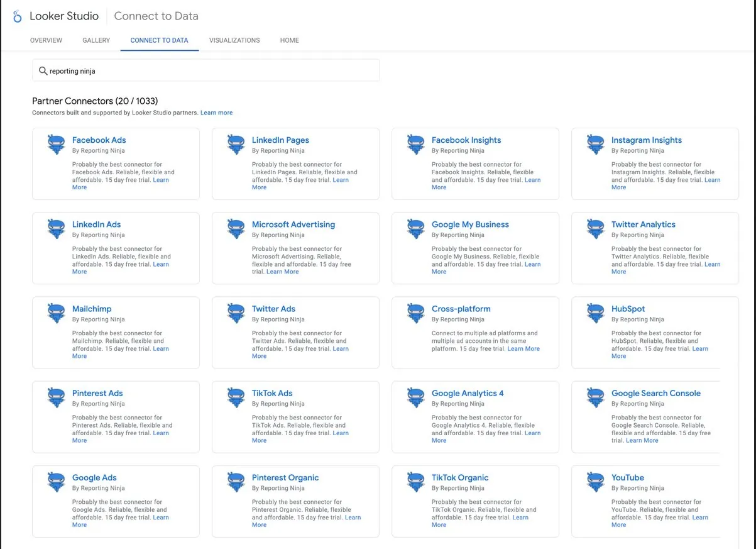Open the Facebook Ads connector title

[99, 140]
